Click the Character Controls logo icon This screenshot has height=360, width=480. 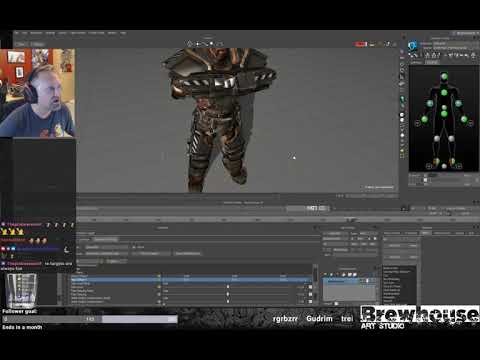(x=413, y=45)
